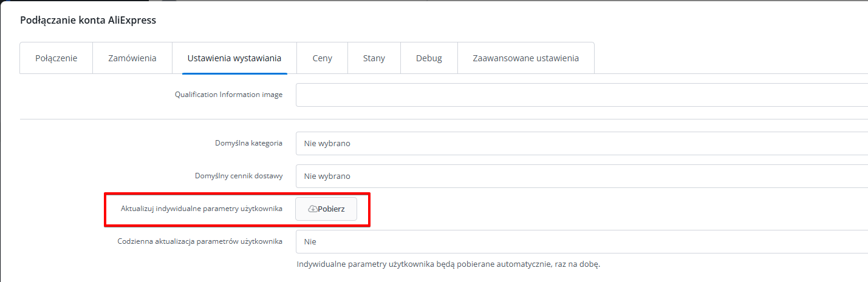Click the Domyślna kategoria label text
Image resolution: width=868 pixels, height=282 pixels.
pos(248,143)
